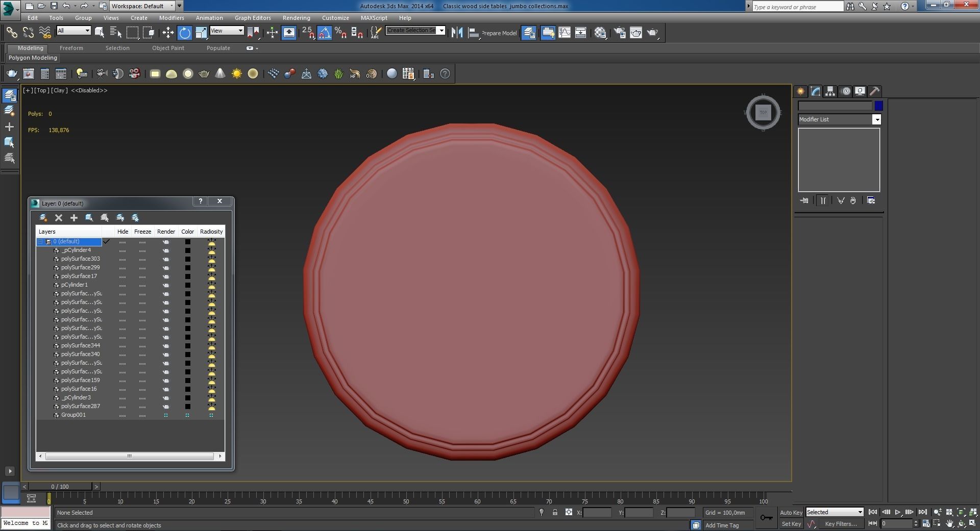980x531 pixels.
Task: Create a new layer in the Layer dialog
Action: point(43,218)
